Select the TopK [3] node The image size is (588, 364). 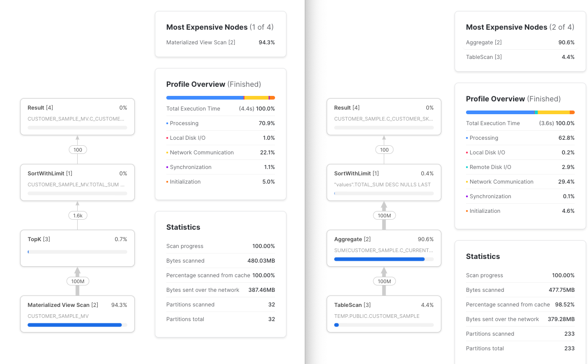(77, 248)
